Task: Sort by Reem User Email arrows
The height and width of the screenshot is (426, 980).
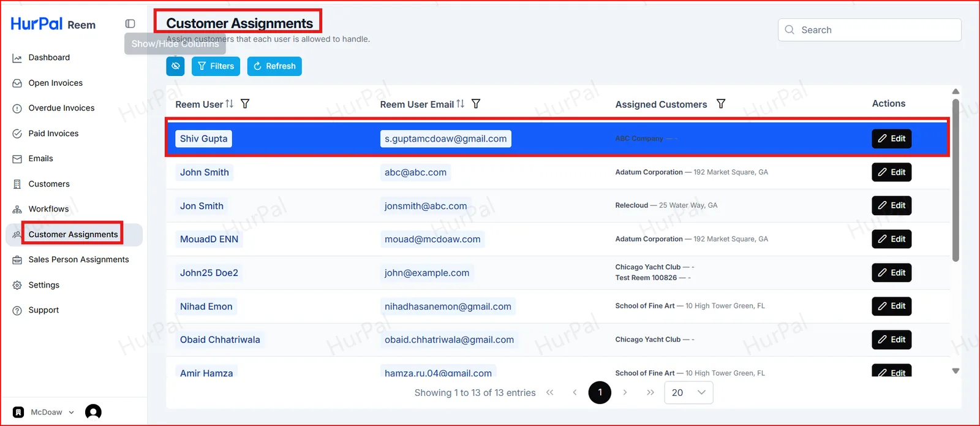Action: (461, 104)
